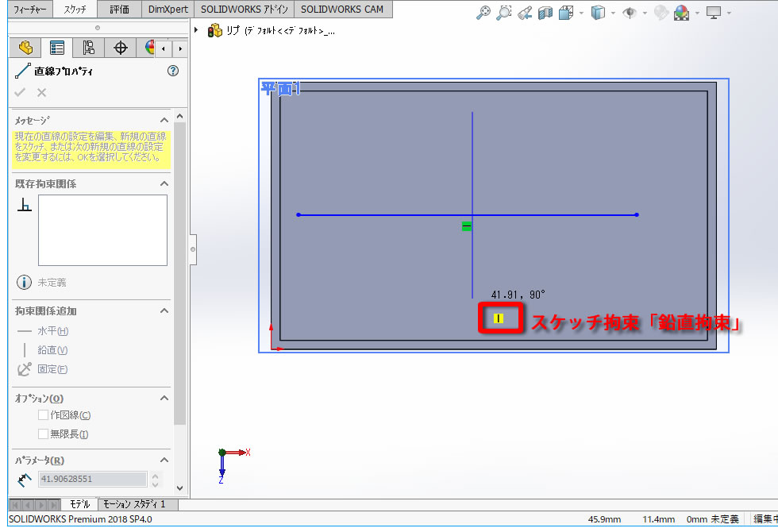This screenshot has height=532, width=778.
Task: Open the Apply Scene dropdown arrow
Action: (x=697, y=13)
